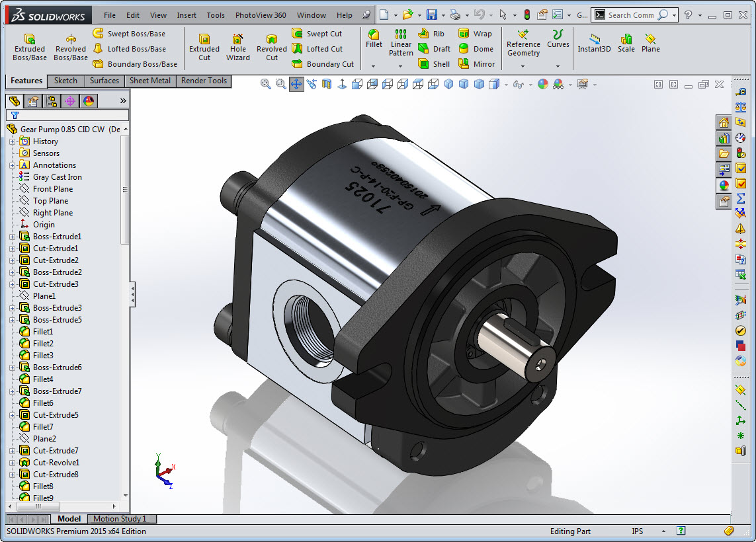Select the Mirror tool
This screenshot has height=542, width=756.
476,63
